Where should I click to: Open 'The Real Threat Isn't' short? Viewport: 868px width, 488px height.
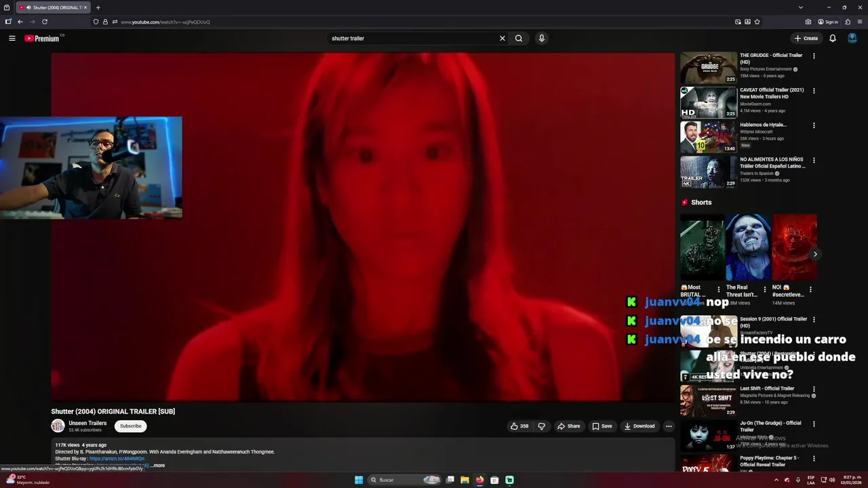(748, 247)
